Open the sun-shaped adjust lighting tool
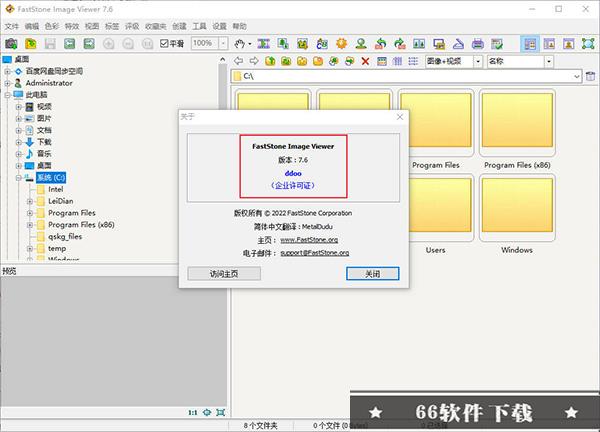 pos(341,44)
